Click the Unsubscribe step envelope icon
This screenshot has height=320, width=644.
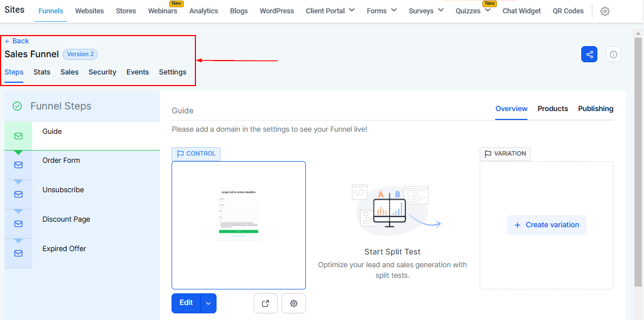click(x=18, y=194)
